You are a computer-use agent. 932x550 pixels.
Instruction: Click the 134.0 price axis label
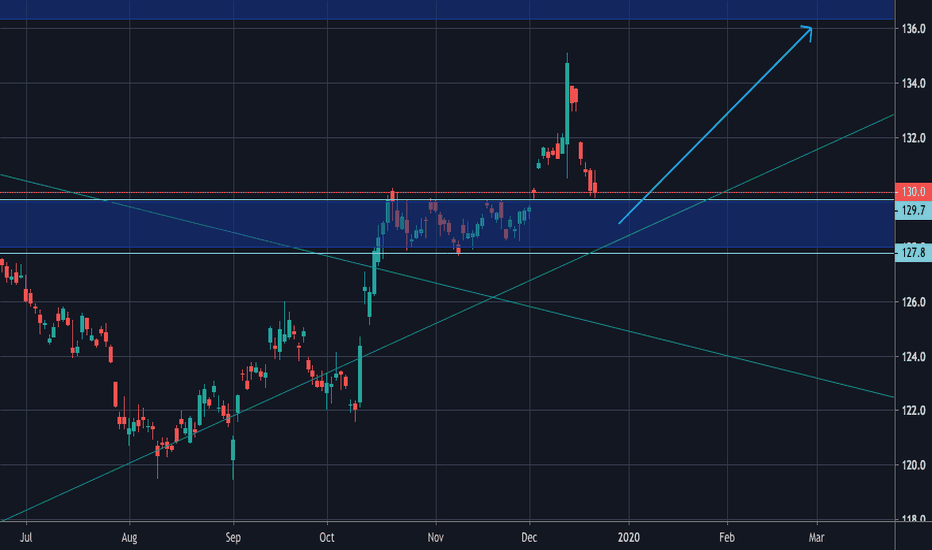pos(914,83)
